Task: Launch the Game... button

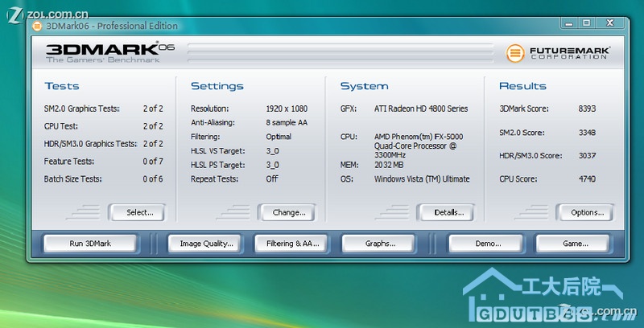Action: coord(572,244)
